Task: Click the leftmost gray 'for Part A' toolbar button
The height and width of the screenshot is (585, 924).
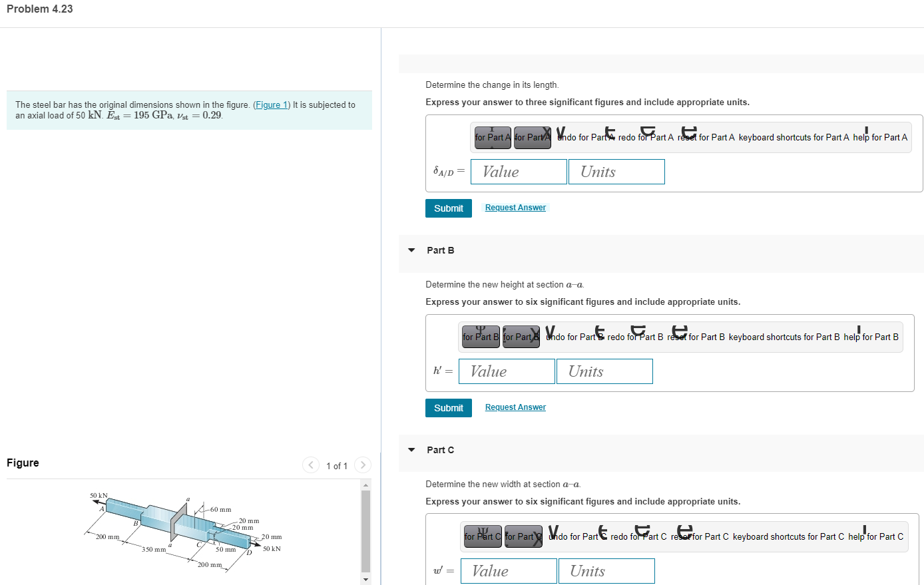Action: point(493,138)
